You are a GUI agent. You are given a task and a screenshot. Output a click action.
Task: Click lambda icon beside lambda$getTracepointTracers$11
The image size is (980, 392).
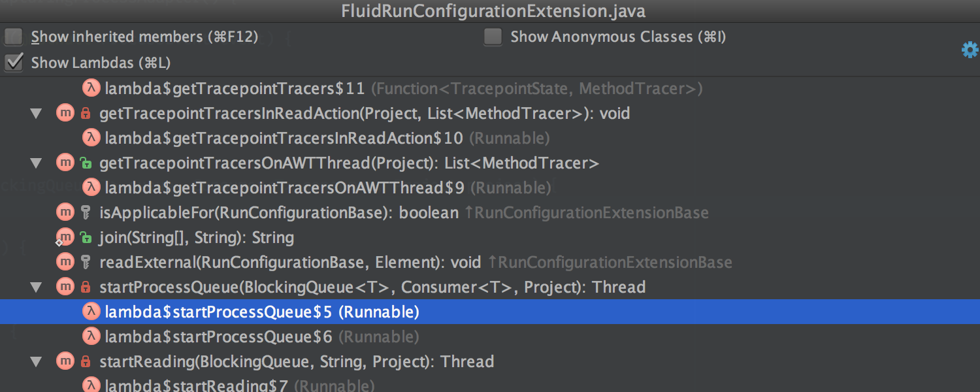[x=91, y=88]
